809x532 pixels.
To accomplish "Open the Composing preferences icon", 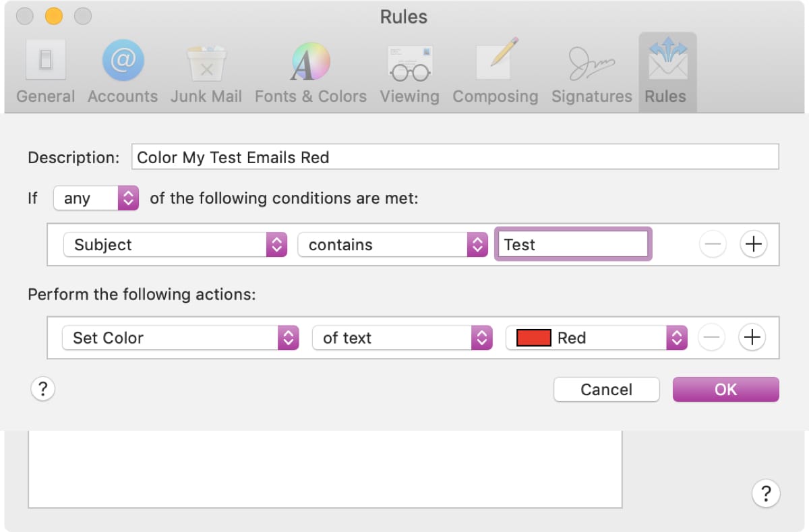I will coord(496,61).
